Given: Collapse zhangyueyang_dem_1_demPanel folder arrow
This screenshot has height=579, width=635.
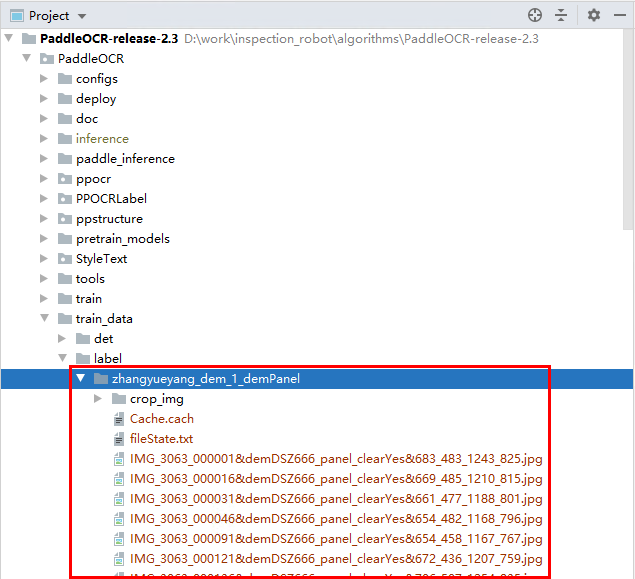Looking at the screenshot, I should 80,379.
